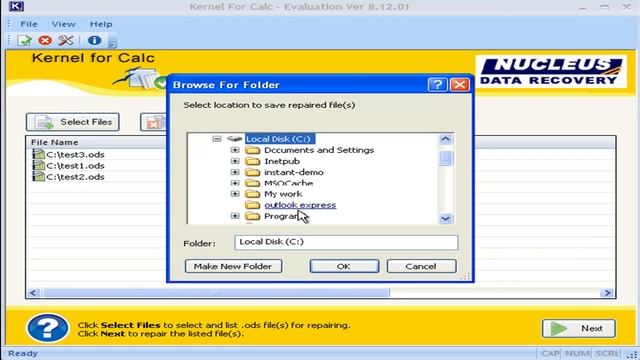Viewport: 640px width, 360px height.
Task: Click the file list scroll right arrow
Action: tap(607, 293)
